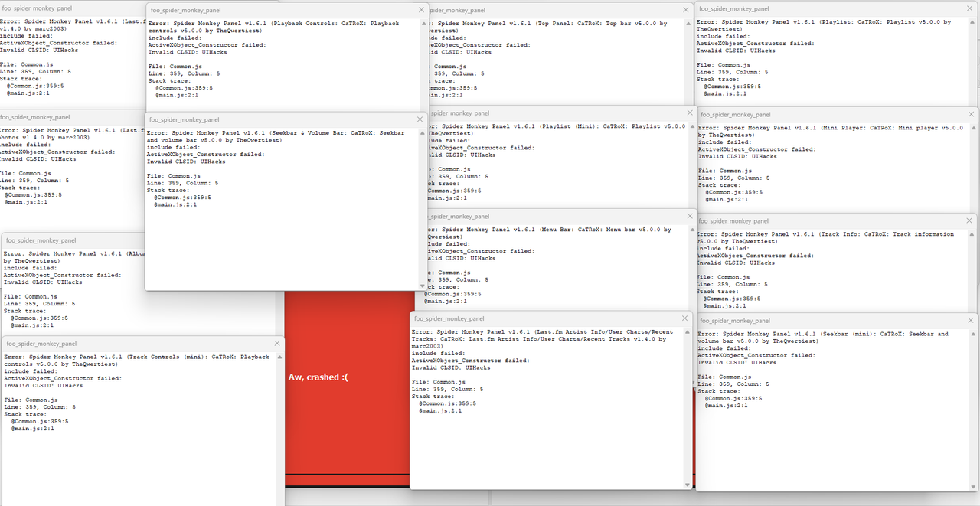The height and width of the screenshot is (506, 980).
Task: Close the Last.fm Artist Info error window
Action: (684, 318)
